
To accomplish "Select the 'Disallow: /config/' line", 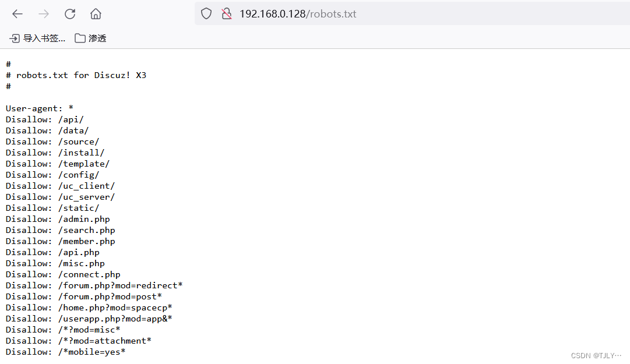I will click(52, 175).
